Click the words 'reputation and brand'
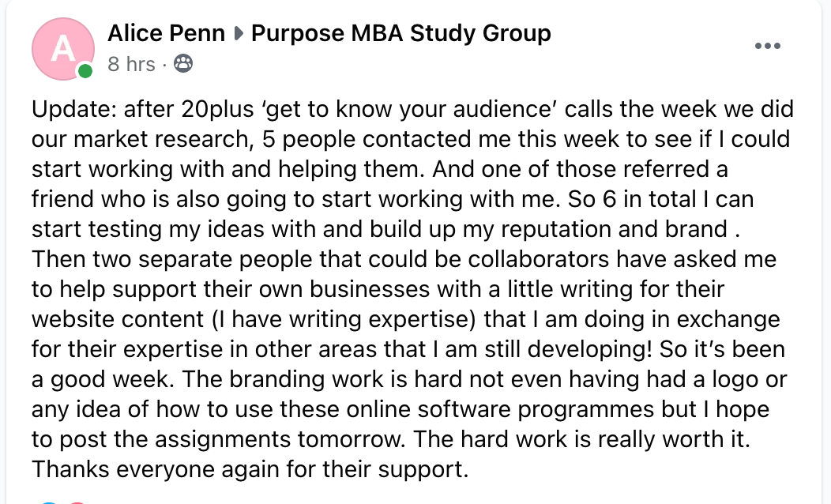Screen dimensions: 831x504 615,229
